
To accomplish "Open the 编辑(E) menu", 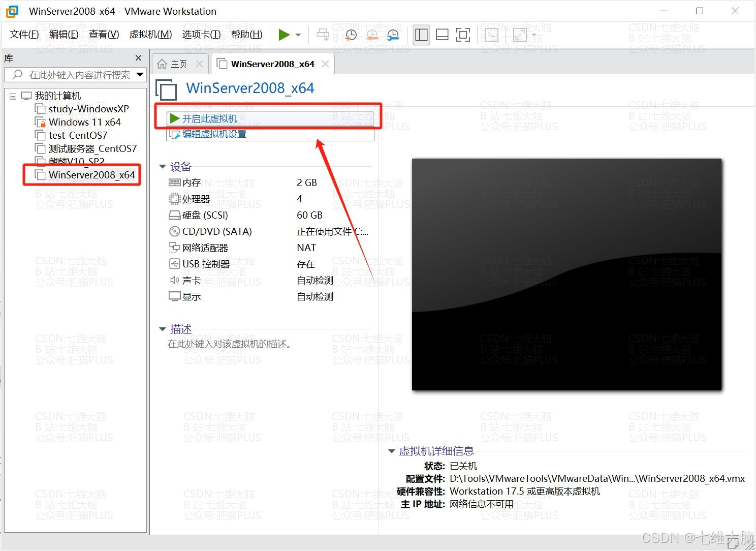I will pos(64,35).
